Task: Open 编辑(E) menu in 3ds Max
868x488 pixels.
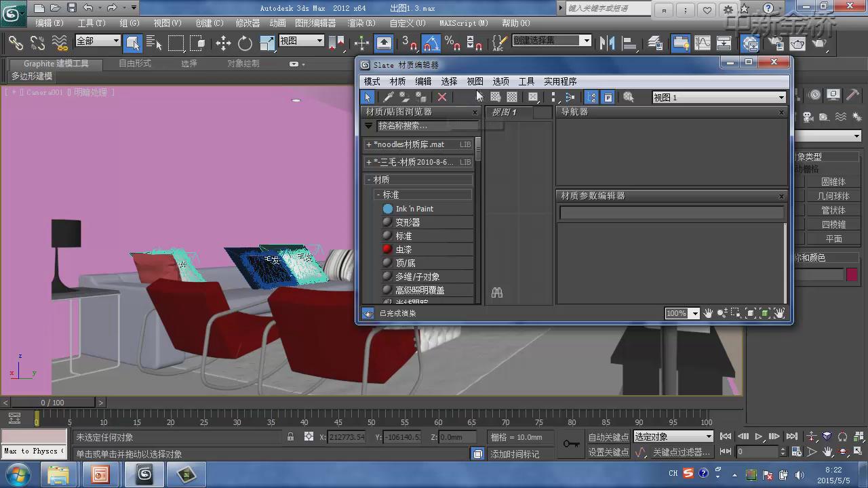Action: 50,23
